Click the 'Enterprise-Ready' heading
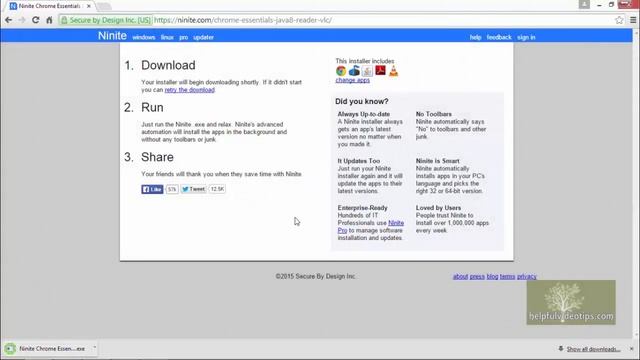Screen dimensions: 640x360 (x=362, y=208)
